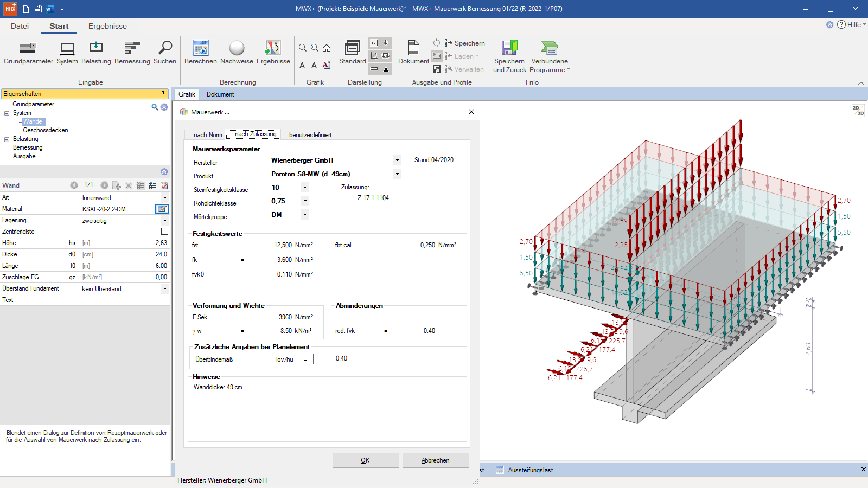The height and width of the screenshot is (488, 868).
Task: Click new document icon in title bar
Action: tap(25, 9)
